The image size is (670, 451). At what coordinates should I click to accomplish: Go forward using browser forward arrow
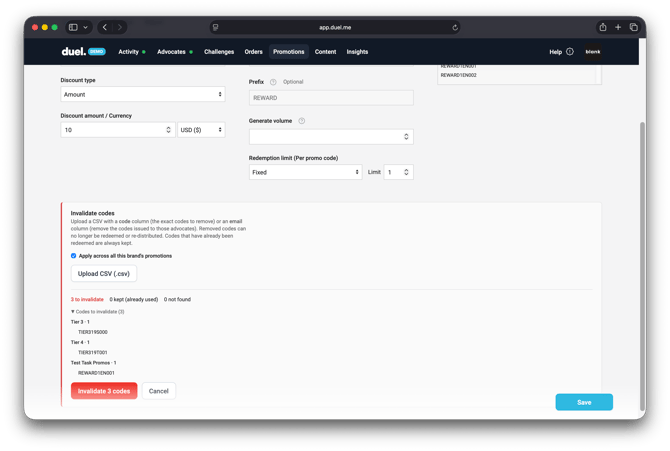click(x=120, y=27)
